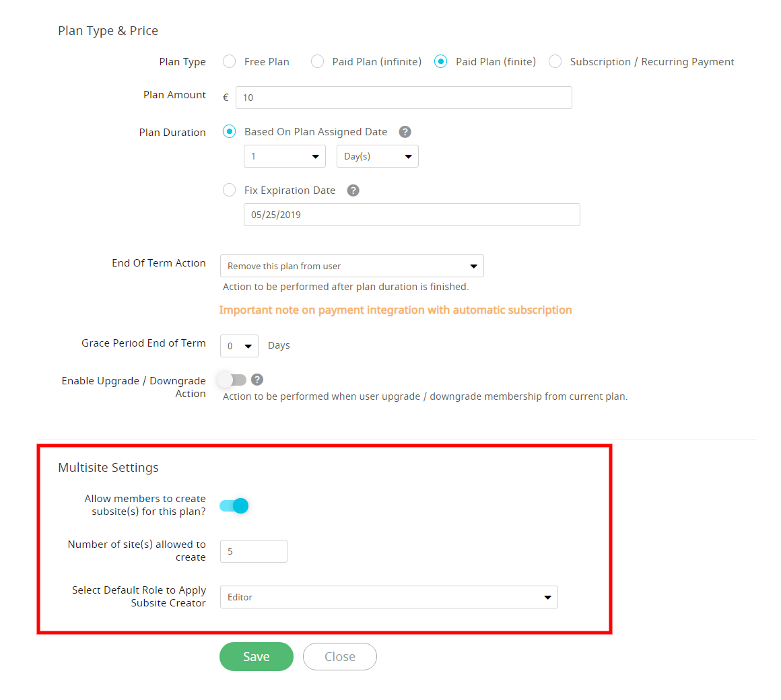Enable the Upgrade / Downgrade Action toggle
Viewport: 781px width, 700px height.
coord(232,380)
